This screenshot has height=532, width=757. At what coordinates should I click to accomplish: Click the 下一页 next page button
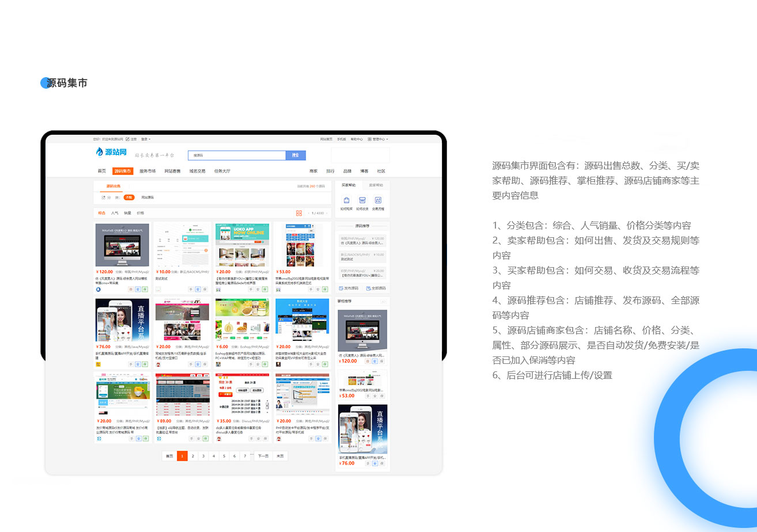263,456
